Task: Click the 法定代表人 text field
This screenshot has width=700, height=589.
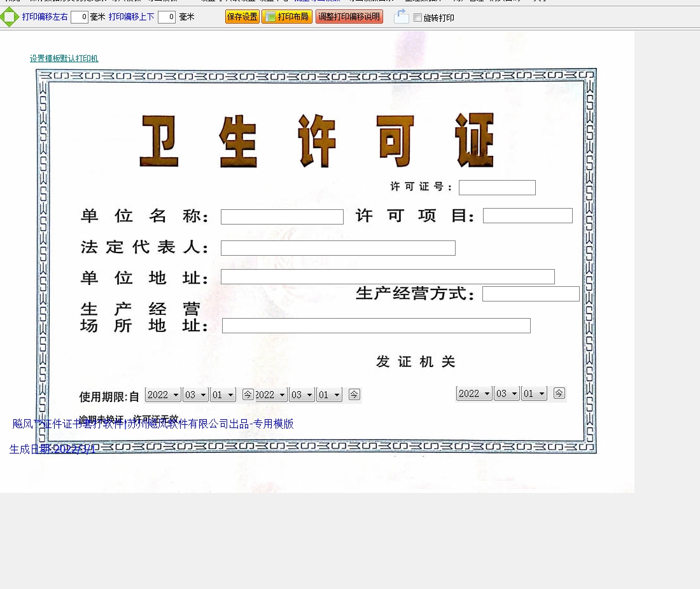Action: click(x=338, y=248)
